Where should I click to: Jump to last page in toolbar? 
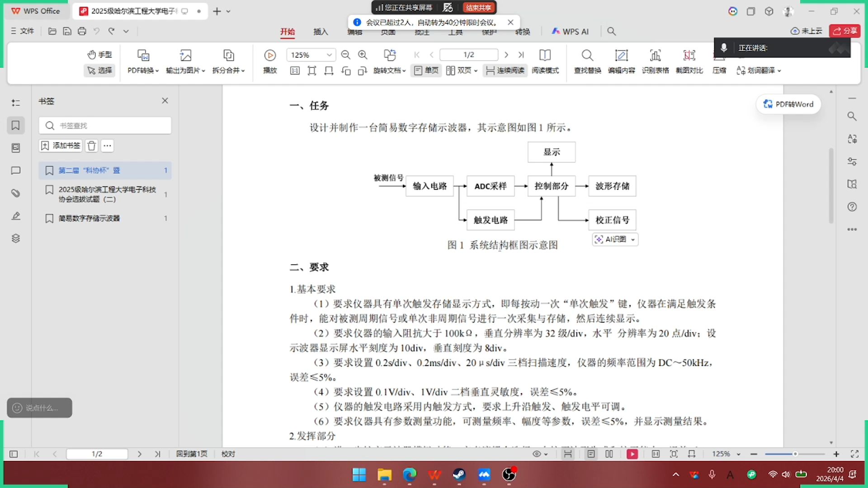pyautogui.click(x=521, y=55)
